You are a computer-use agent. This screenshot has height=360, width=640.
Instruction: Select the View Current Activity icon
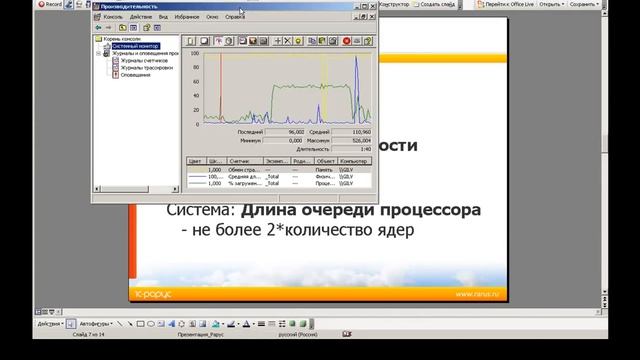[x=218, y=41]
